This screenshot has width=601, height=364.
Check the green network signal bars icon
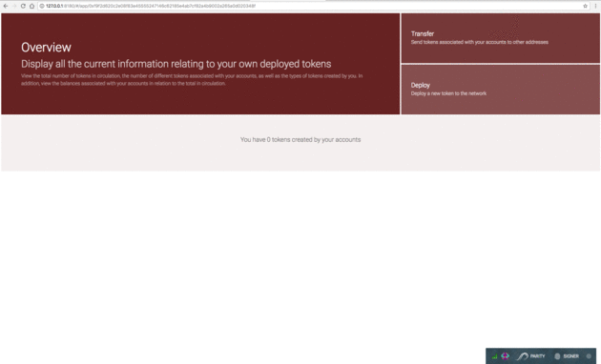tap(494, 356)
